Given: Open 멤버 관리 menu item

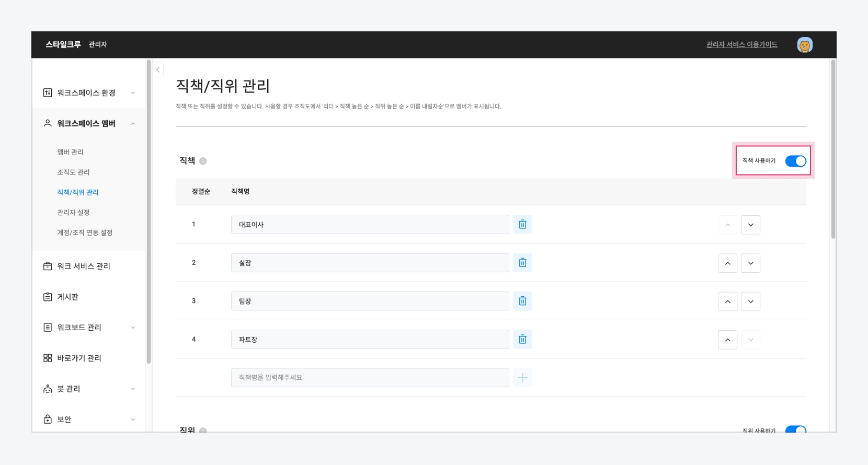Looking at the screenshot, I should pos(71,152).
